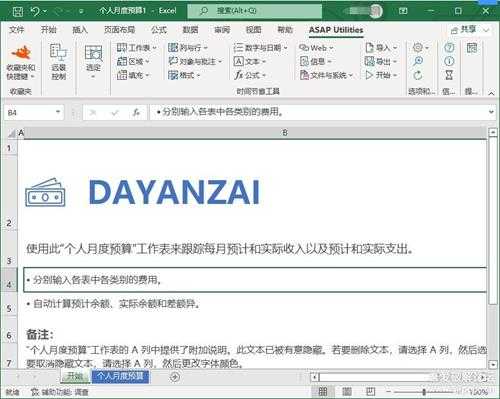Expand the 对象与批注 objects and comments dropdown

[x=195, y=62]
